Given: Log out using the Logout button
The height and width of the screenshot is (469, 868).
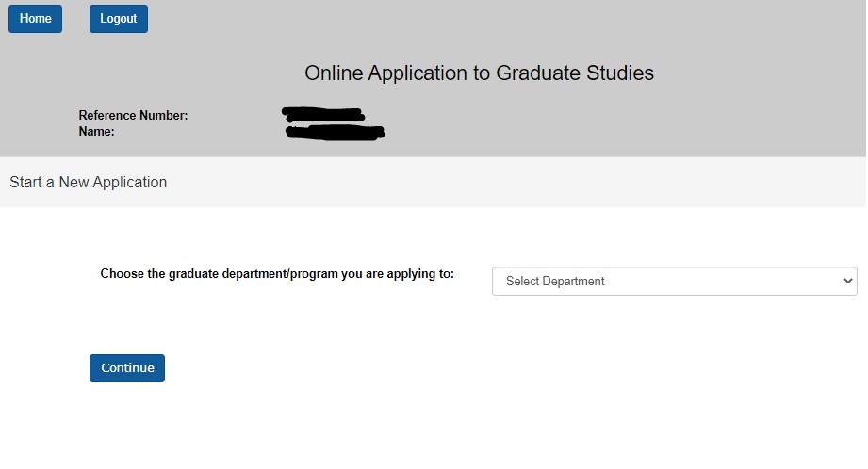Looking at the screenshot, I should tap(119, 19).
